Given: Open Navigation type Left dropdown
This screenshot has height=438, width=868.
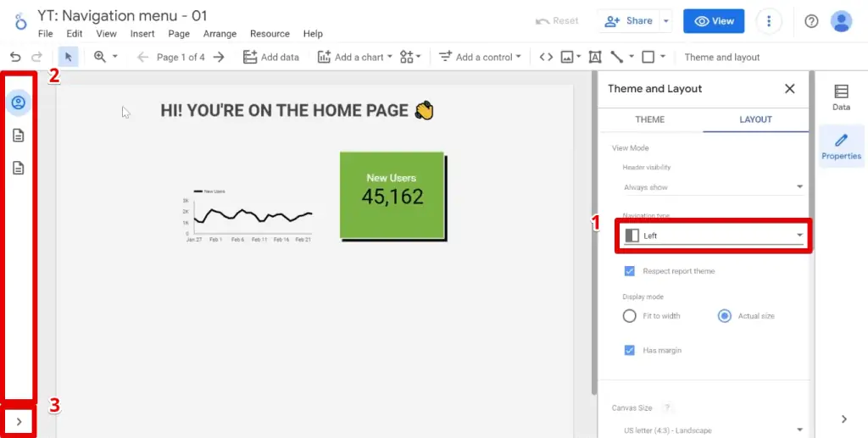Looking at the screenshot, I should [713, 236].
